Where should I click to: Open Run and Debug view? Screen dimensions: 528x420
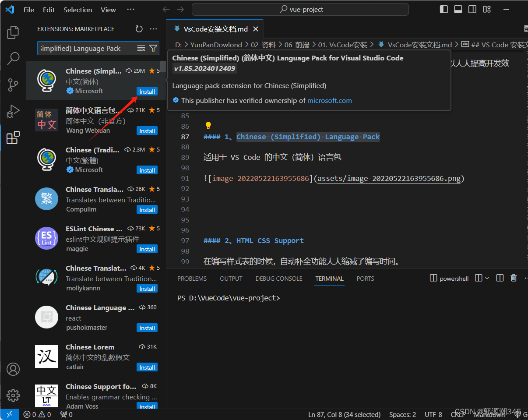pyautogui.click(x=13, y=111)
